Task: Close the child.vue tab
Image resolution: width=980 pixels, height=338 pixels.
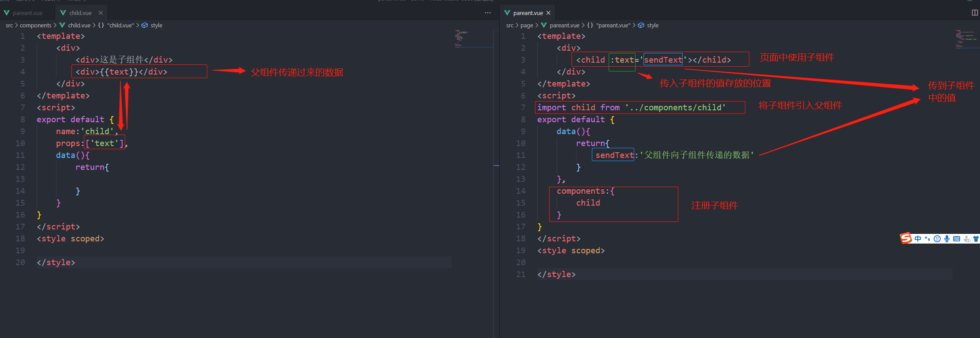Action: [x=101, y=13]
